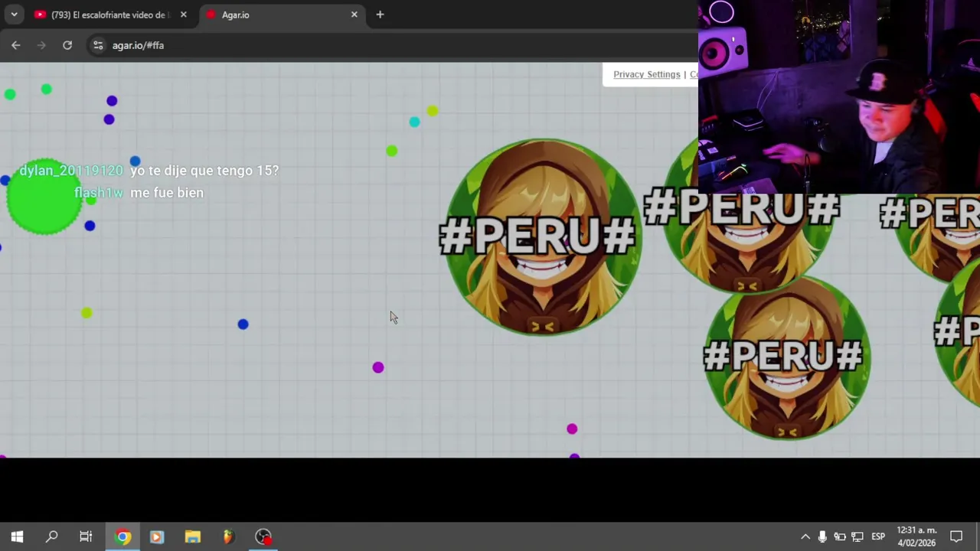This screenshot has height=551, width=980.
Task: Open the Privacy Settings link
Action: (x=646, y=74)
